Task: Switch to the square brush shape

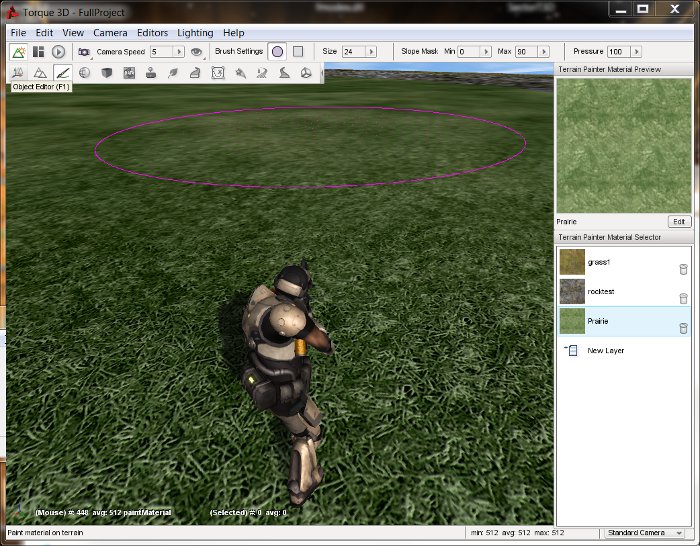Action: [x=298, y=51]
